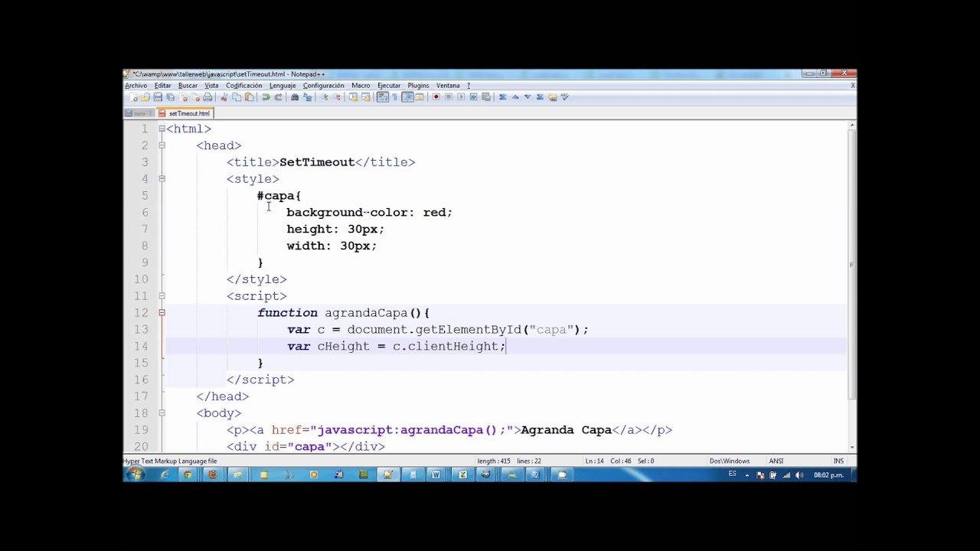Open Microsoft Word from the taskbar
This screenshot has height=551, width=980.
[x=436, y=474]
